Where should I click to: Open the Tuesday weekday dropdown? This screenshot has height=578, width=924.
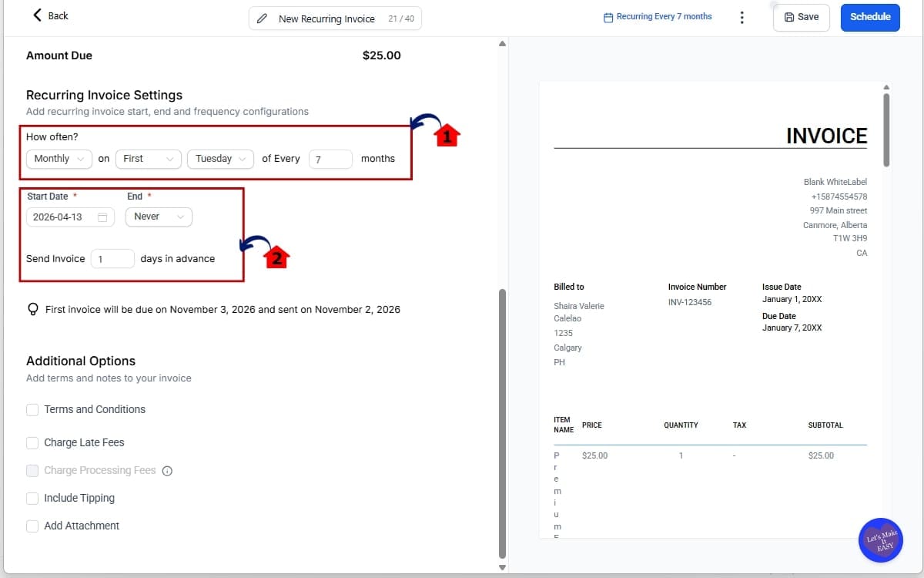click(x=220, y=159)
